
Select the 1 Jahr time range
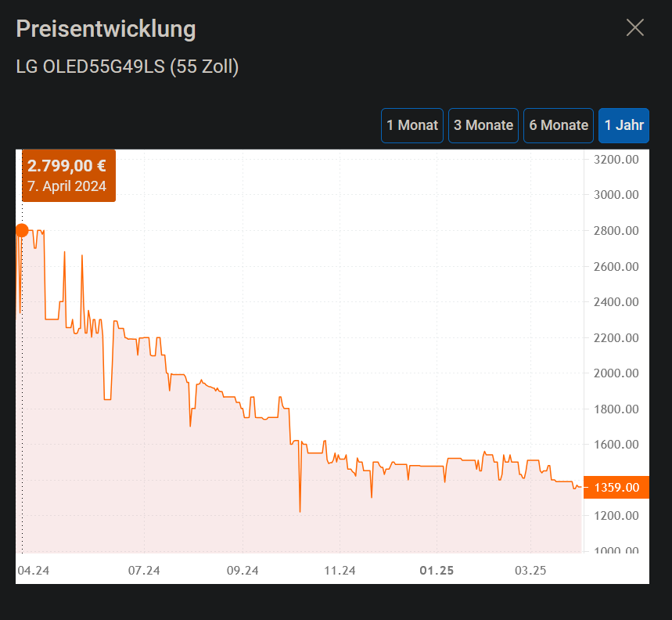(x=623, y=125)
